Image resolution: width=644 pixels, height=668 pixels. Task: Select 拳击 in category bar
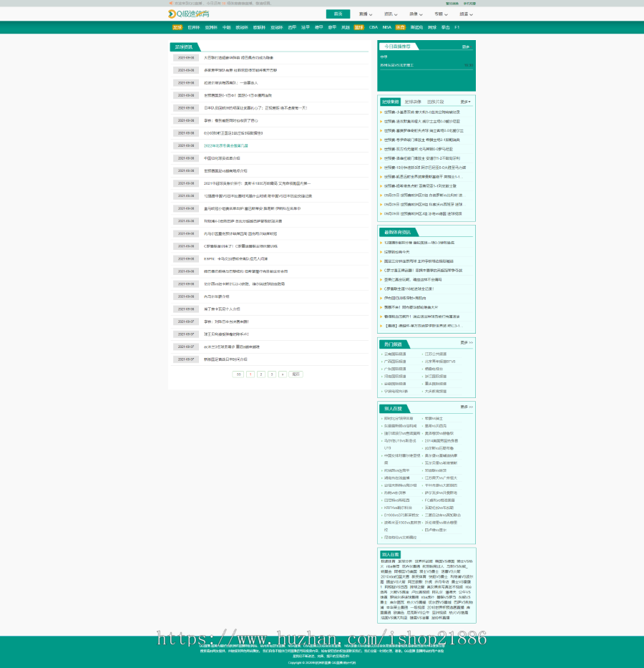pyautogui.click(x=446, y=27)
